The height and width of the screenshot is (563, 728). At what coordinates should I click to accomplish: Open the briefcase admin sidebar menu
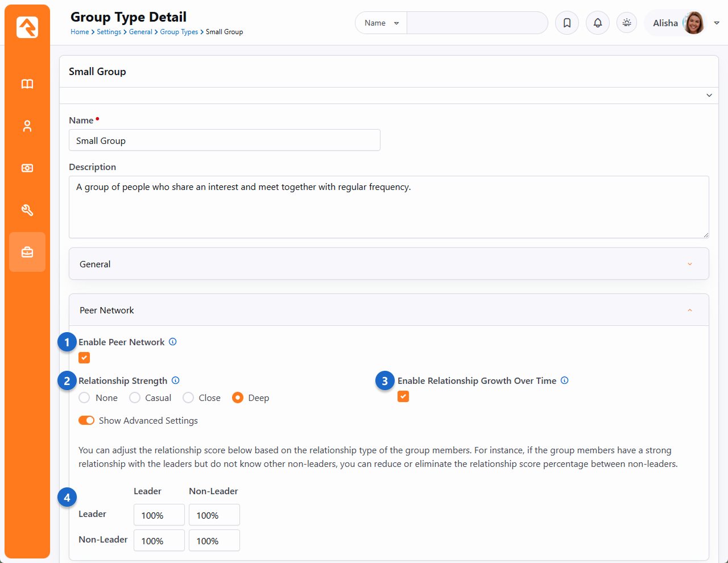(27, 252)
